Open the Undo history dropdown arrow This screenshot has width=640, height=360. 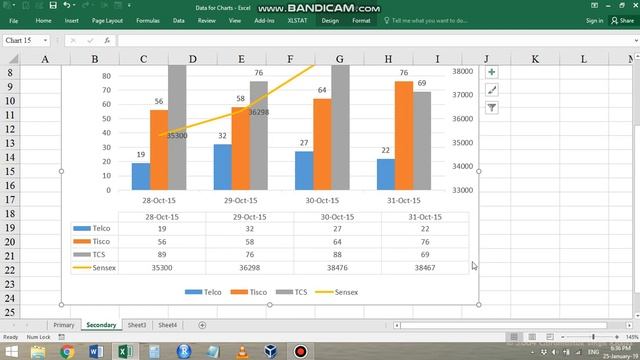coord(74,5)
